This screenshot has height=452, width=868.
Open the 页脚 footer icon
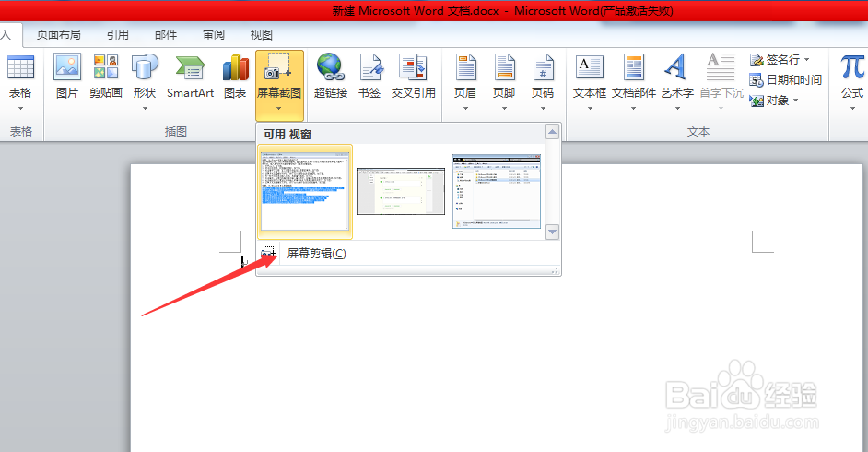(504, 67)
